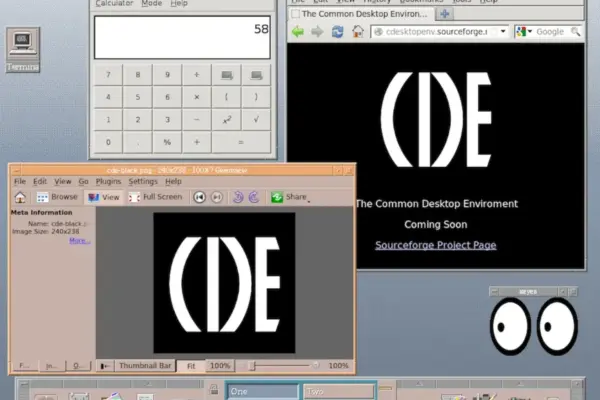The image size is (600, 400).
Task: Click the lock icon on CDE panel
Action: 214,390
